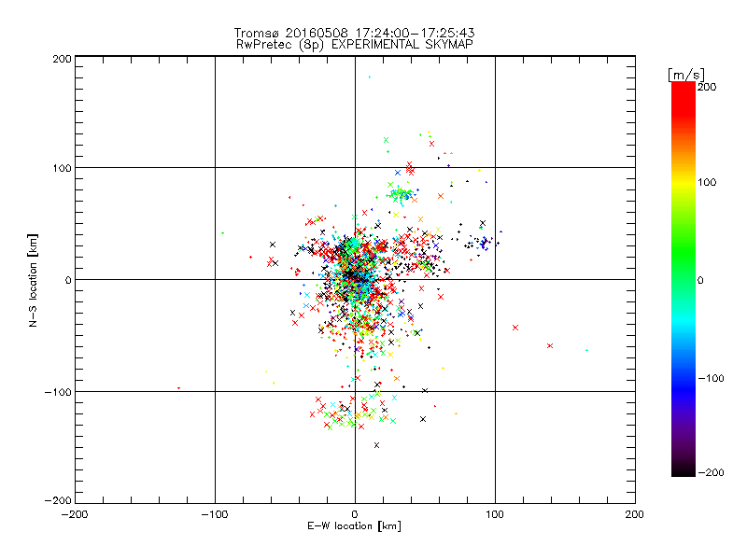Image resolution: width=747 pixels, height=560 pixels.
Task: Click the colorbar '-200' bottom label
Action: [x=711, y=472]
